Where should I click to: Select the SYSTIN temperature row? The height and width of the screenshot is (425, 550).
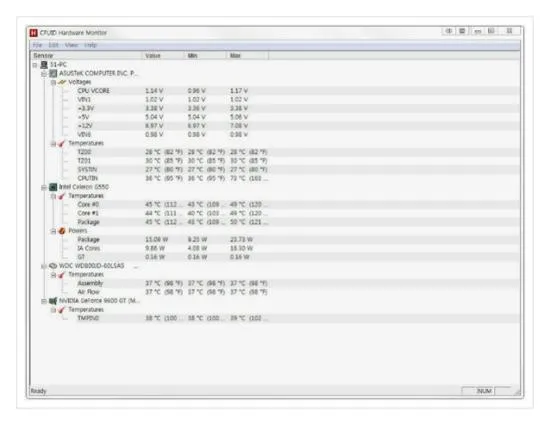pos(275,170)
